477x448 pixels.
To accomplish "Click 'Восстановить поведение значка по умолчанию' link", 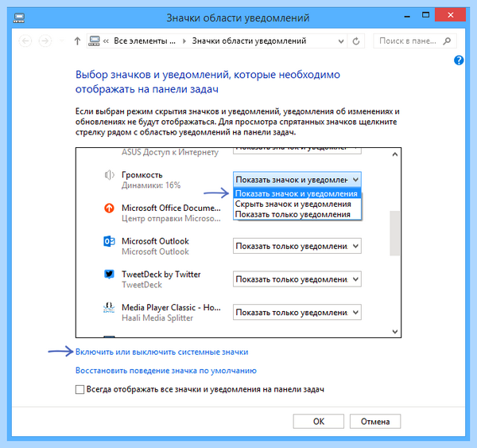I will 166,371.
